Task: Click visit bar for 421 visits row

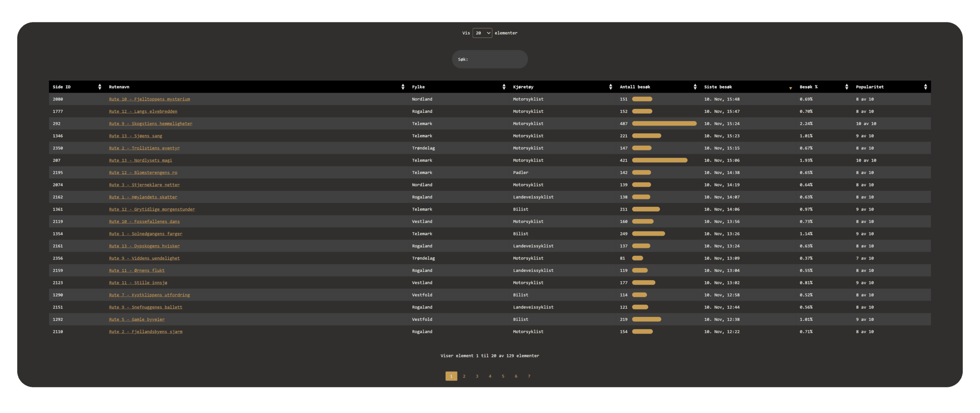Action: (660, 160)
